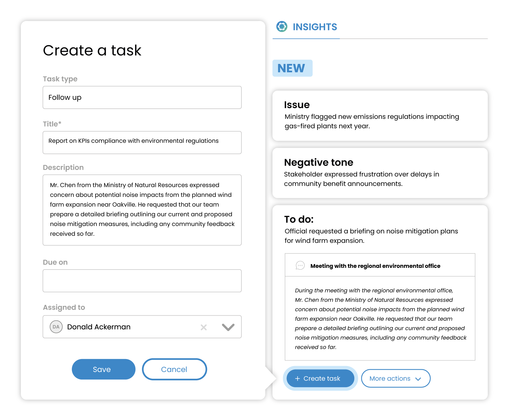This screenshot has width=509, height=420.
Task: Click the empty Due on field
Action: pyautogui.click(x=142, y=281)
